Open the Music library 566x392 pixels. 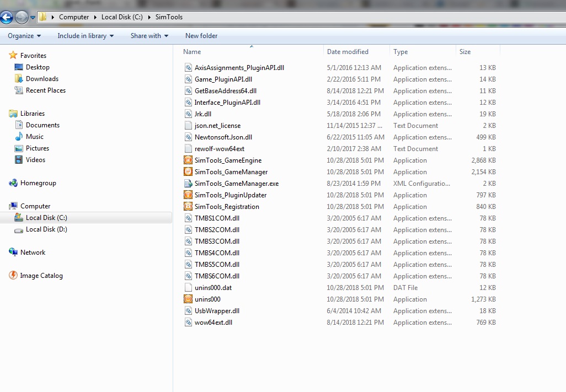pos(35,136)
